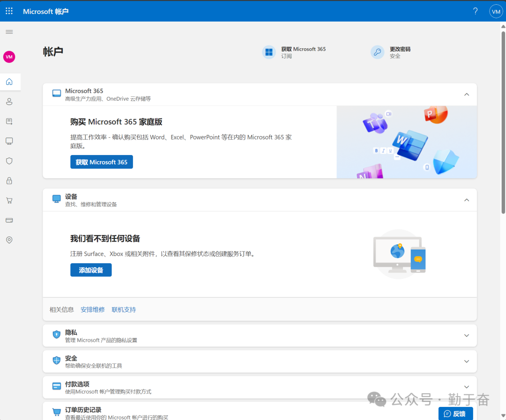This screenshot has height=420, width=506.
Task: Click the 付款选项 section heading
Action: tap(77, 384)
